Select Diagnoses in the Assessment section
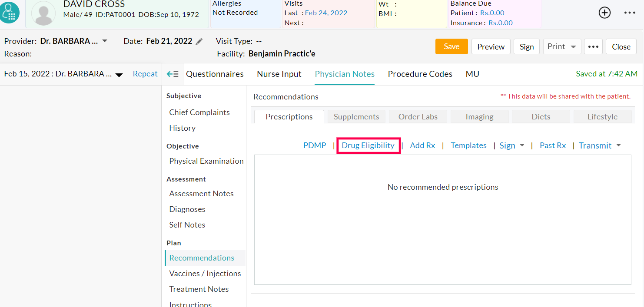 187,209
